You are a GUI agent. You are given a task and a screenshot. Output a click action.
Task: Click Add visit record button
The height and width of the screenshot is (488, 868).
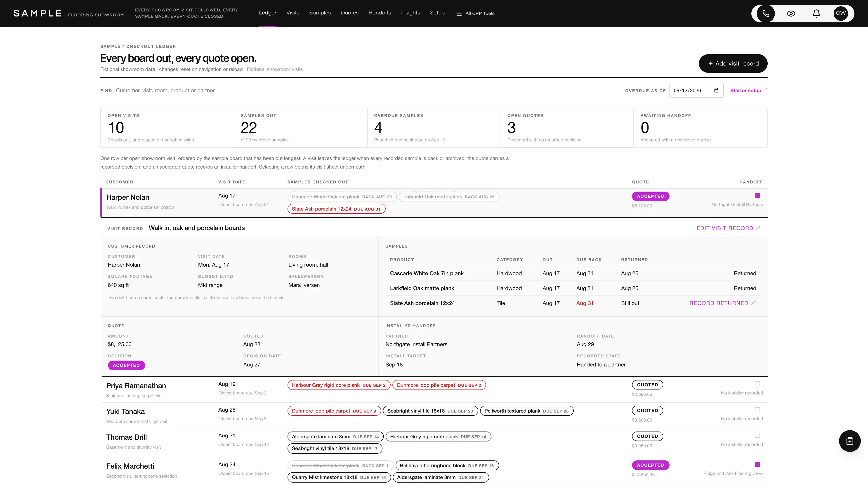[x=733, y=64]
